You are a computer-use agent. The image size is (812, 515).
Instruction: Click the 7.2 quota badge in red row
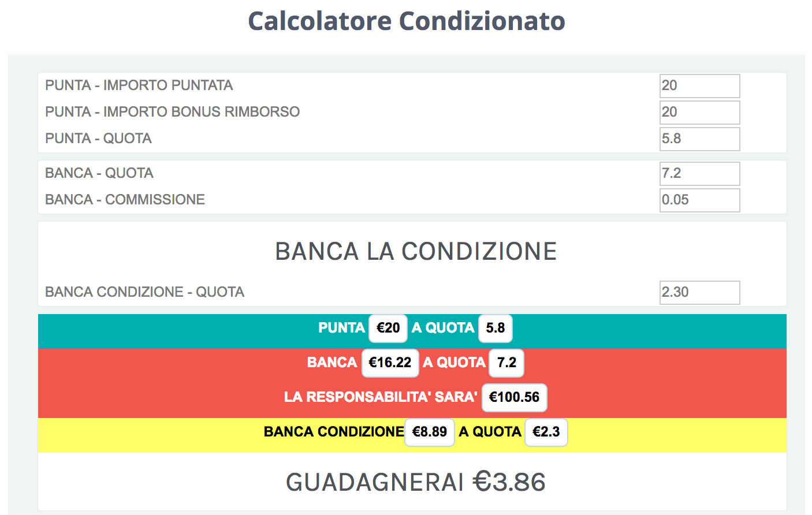pos(506,363)
